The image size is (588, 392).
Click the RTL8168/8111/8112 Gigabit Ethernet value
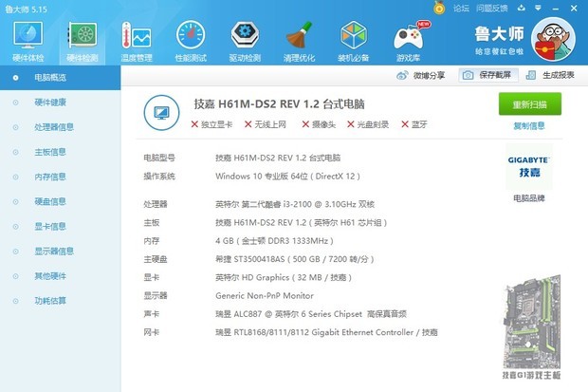tap(326, 332)
